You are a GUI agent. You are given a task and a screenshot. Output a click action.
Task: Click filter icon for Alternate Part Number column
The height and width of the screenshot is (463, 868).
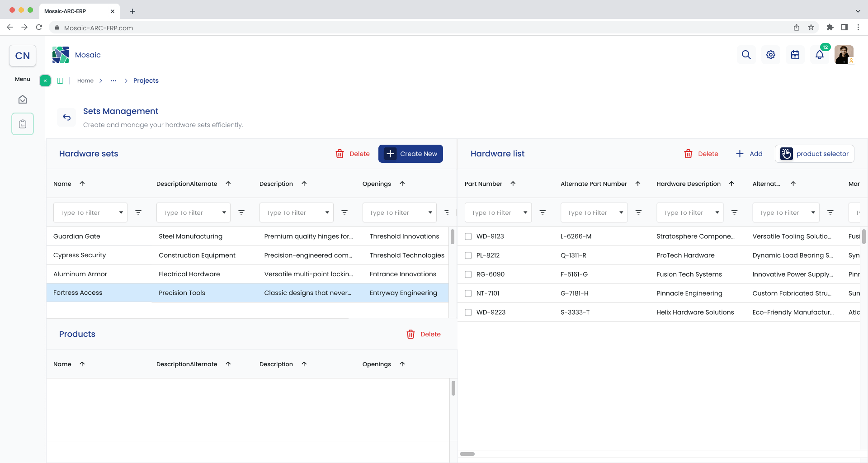638,213
